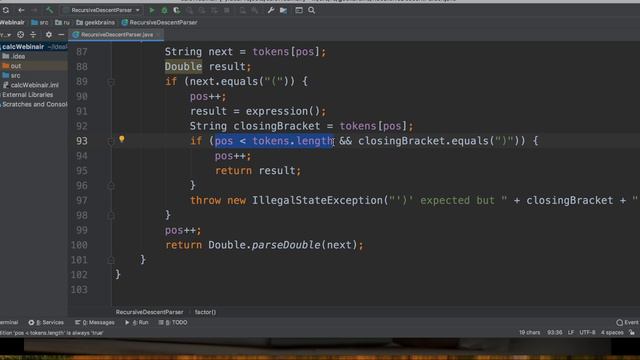Click the Back navigation arrow

click(21, 10)
